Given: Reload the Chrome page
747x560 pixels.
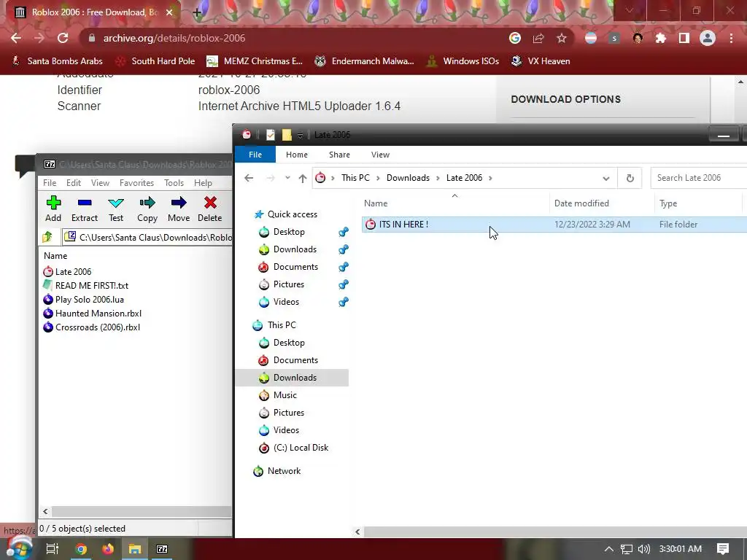Looking at the screenshot, I should [63, 38].
